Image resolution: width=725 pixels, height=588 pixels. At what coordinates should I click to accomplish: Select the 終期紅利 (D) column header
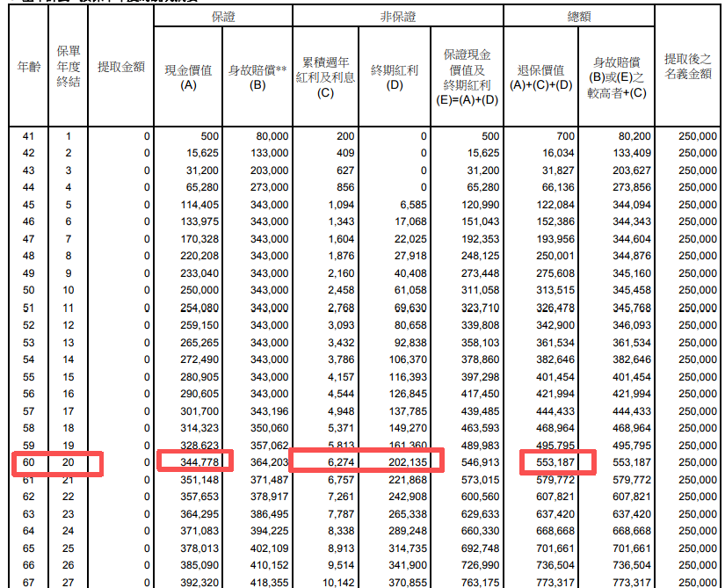coord(394,76)
